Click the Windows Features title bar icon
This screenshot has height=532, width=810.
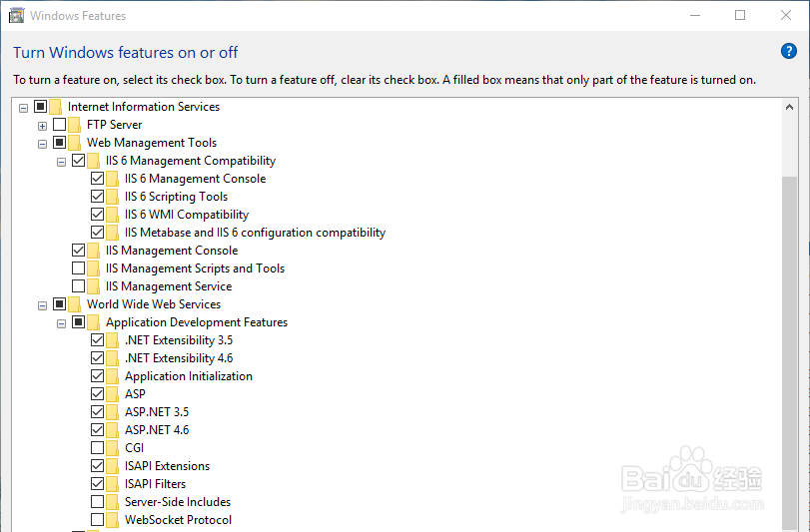(17, 15)
